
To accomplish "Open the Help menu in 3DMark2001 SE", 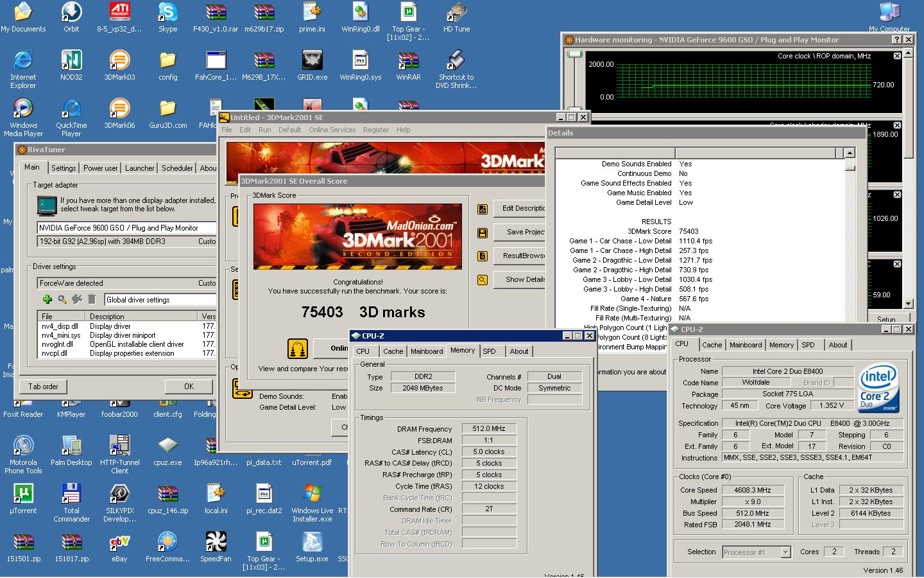I will [x=403, y=130].
